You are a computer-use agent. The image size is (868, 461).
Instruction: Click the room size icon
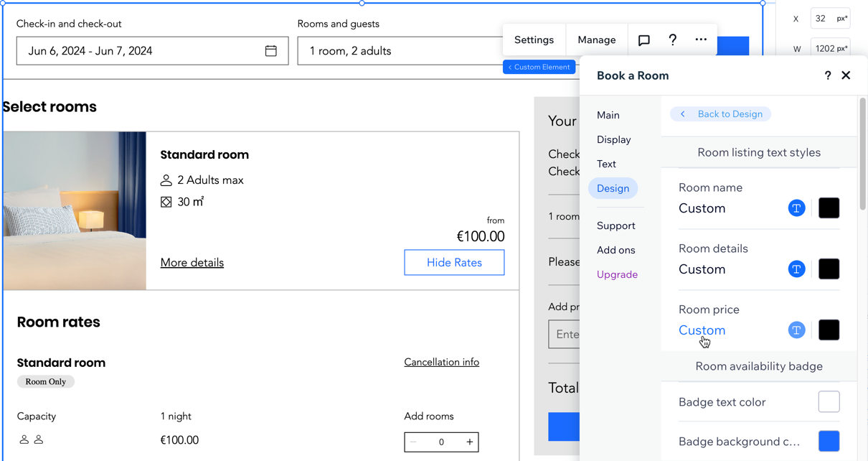(166, 202)
